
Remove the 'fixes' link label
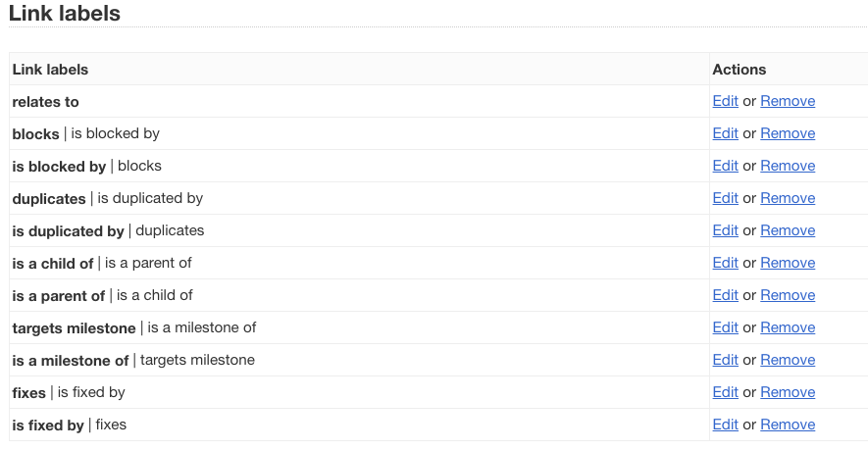[788, 392]
